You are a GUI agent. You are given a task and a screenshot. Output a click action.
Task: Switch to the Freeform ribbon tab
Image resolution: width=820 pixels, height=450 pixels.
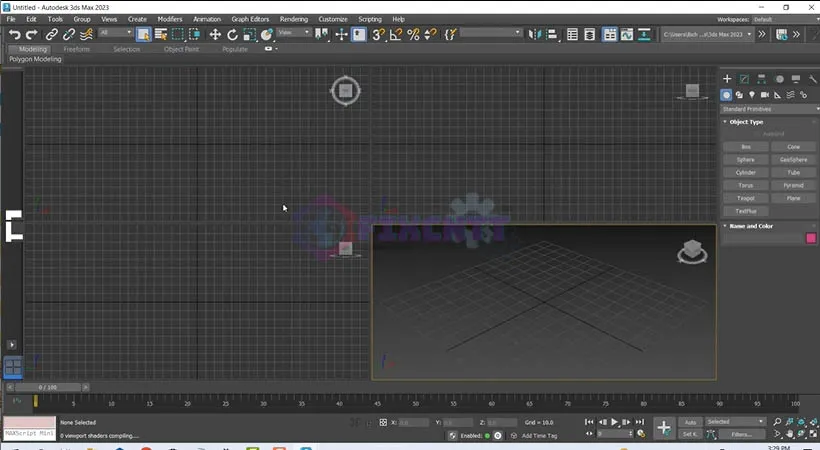77,49
